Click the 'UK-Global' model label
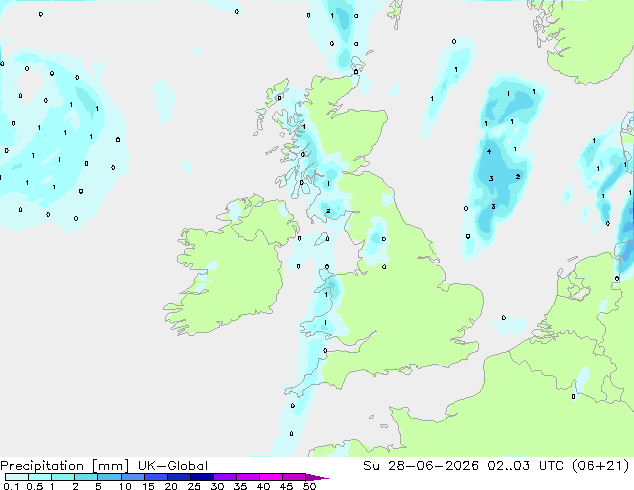Viewport: 634px width, 490px height. click(173, 466)
